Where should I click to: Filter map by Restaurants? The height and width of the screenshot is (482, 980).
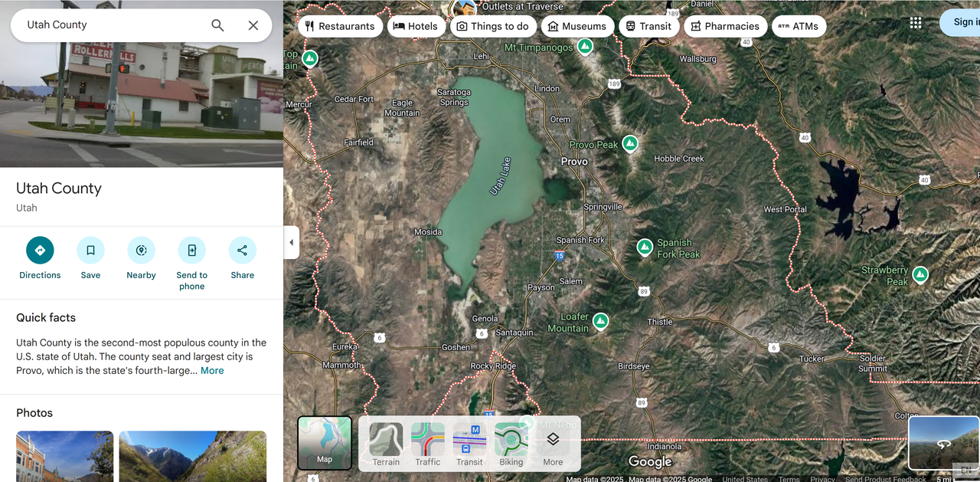point(340,26)
